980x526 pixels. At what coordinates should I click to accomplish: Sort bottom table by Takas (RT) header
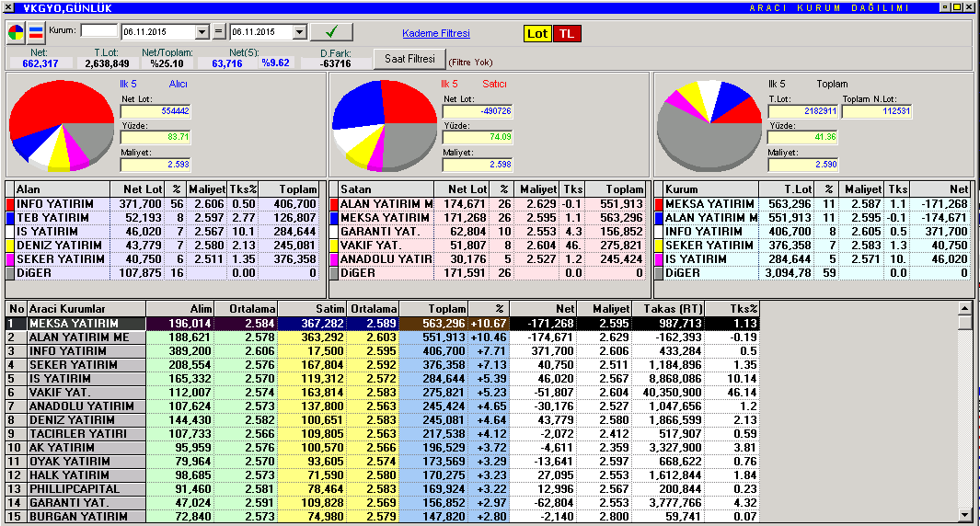(x=669, y=309)
